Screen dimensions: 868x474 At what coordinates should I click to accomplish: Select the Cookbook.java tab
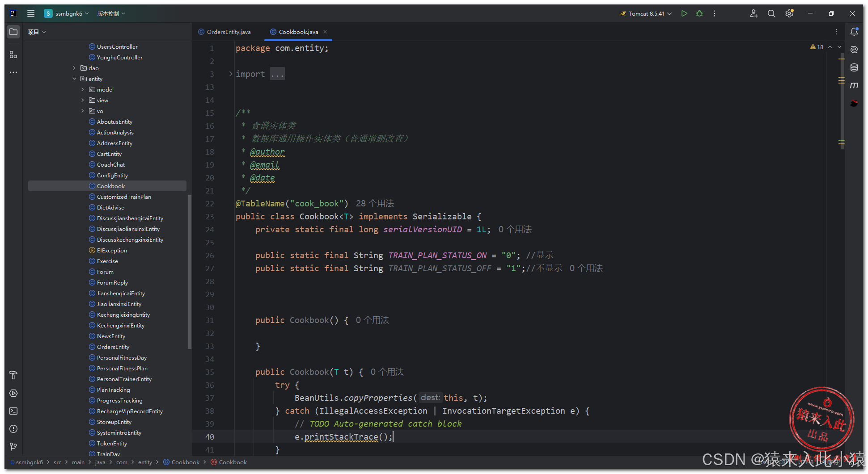294,32
